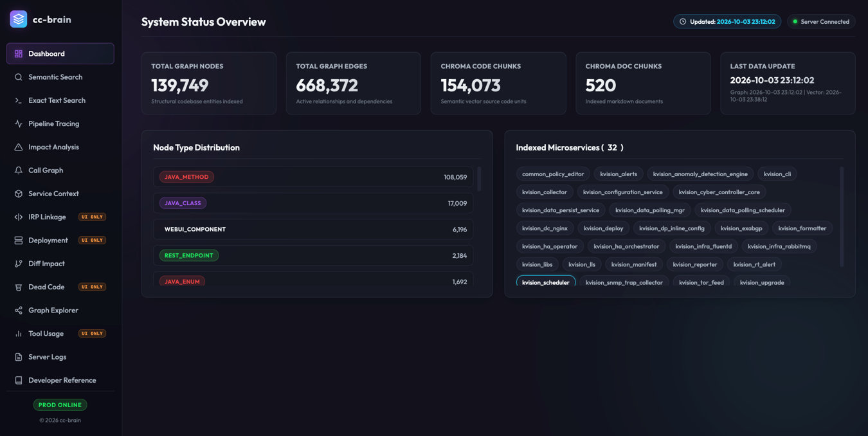This screenshot has height=436, width=868.
Task: Click kvision_snmp_trap_collector chip
Action: (x=624, y=282)
